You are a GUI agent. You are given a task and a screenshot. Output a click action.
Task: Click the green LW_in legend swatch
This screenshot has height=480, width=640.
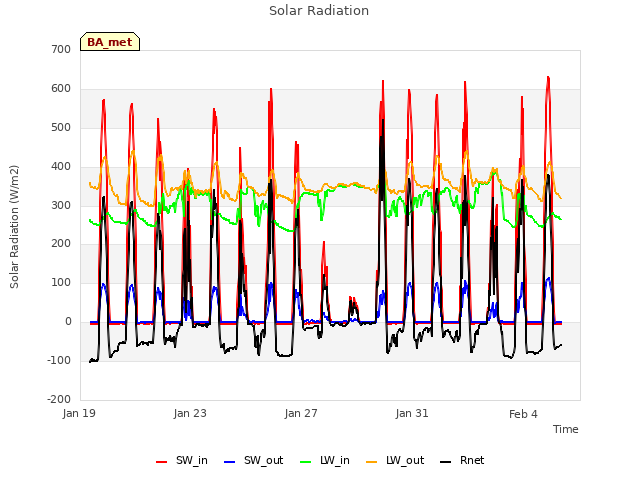point(306,462)
